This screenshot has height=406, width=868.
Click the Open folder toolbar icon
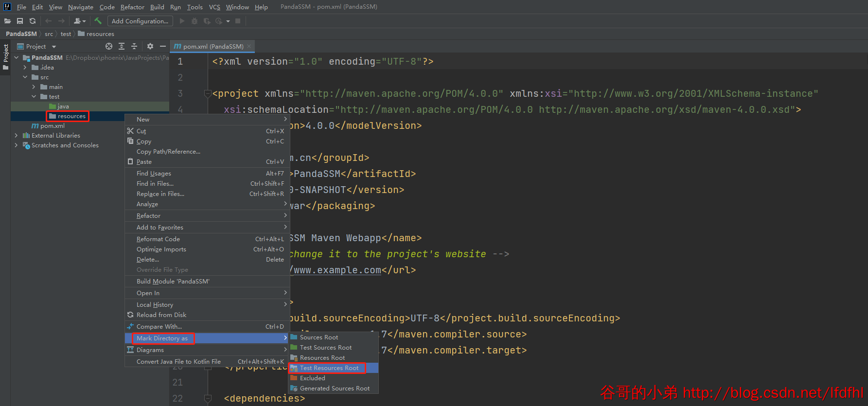coord(7,21)
